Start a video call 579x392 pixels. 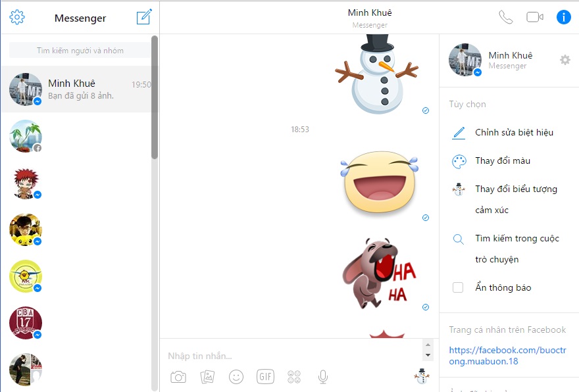(534, 17)
